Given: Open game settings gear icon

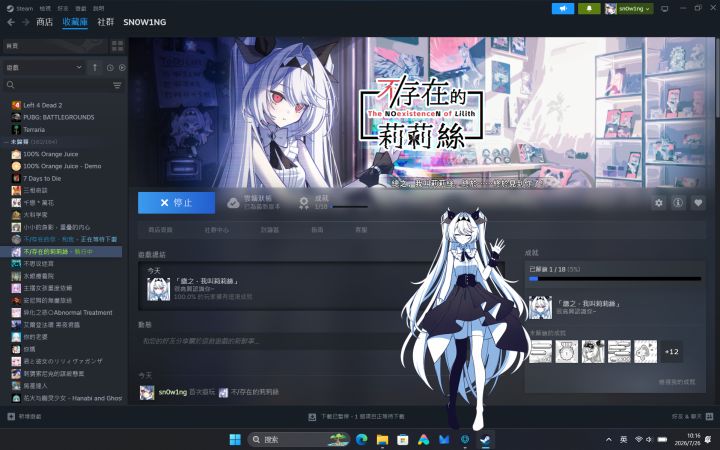Looking at the screenshot, I should (x=658, y=202).
